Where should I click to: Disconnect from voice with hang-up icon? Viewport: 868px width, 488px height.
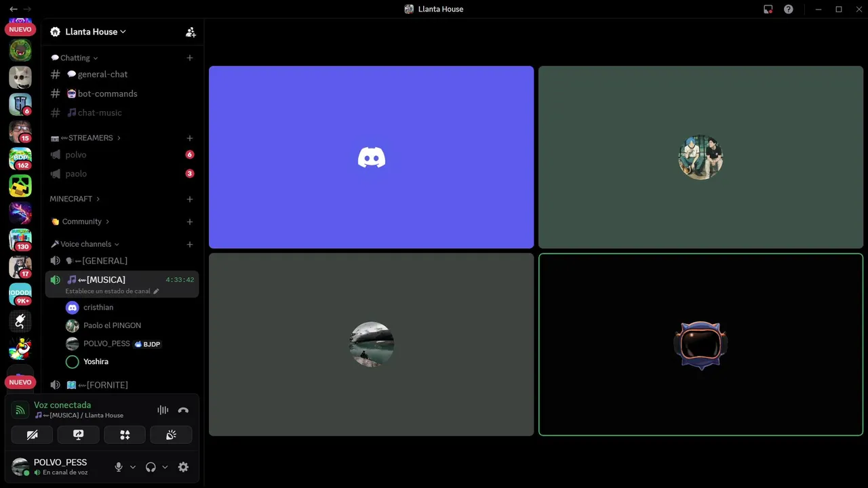point(183,410)
